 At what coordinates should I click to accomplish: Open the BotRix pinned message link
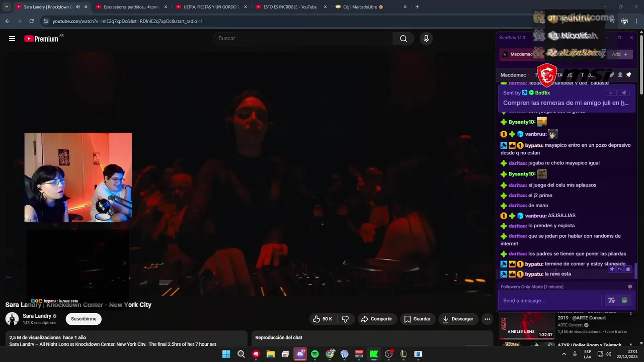(625, 103)
